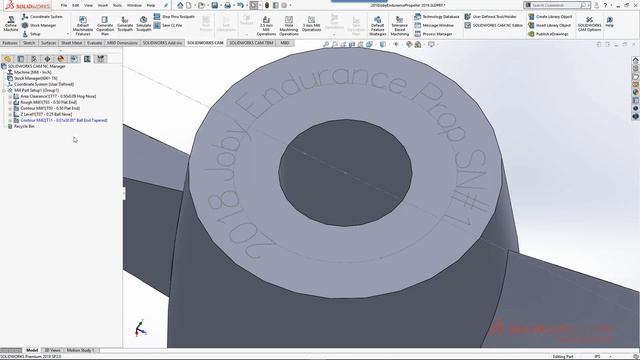
Task: Expand the Contour Mill2 operation
Action: pyautogui.click(x=10, y=120)
